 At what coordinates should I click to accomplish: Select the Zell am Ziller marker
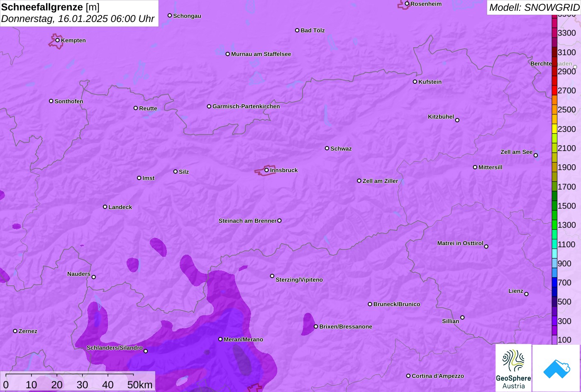point(359,181)
